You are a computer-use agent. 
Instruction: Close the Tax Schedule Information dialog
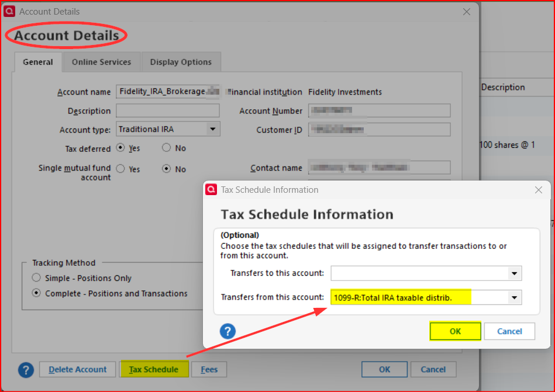[x=539, y=190]
